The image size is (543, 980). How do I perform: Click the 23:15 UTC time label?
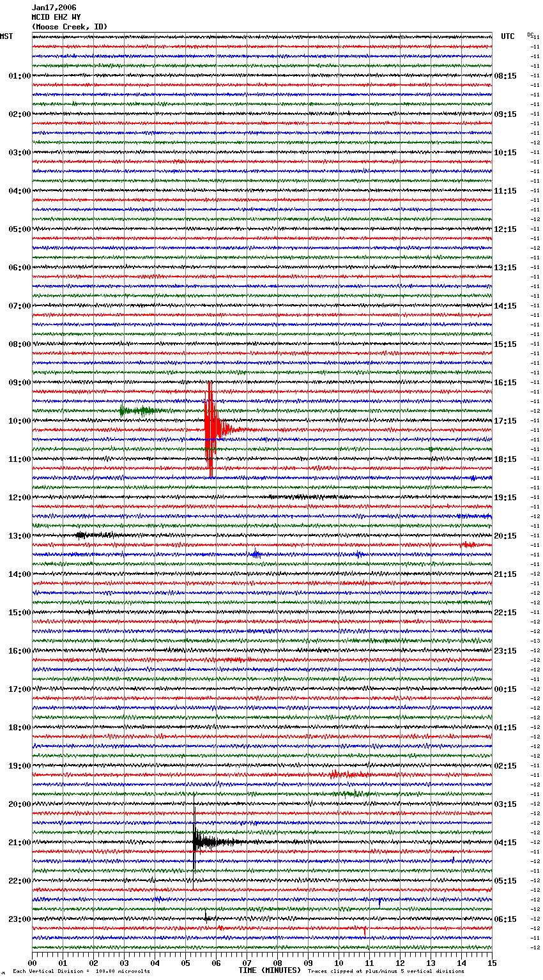[505, 651]
